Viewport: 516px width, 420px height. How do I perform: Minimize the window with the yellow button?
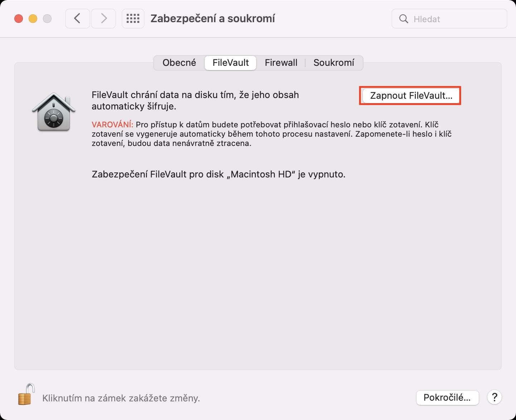point(33,19)
